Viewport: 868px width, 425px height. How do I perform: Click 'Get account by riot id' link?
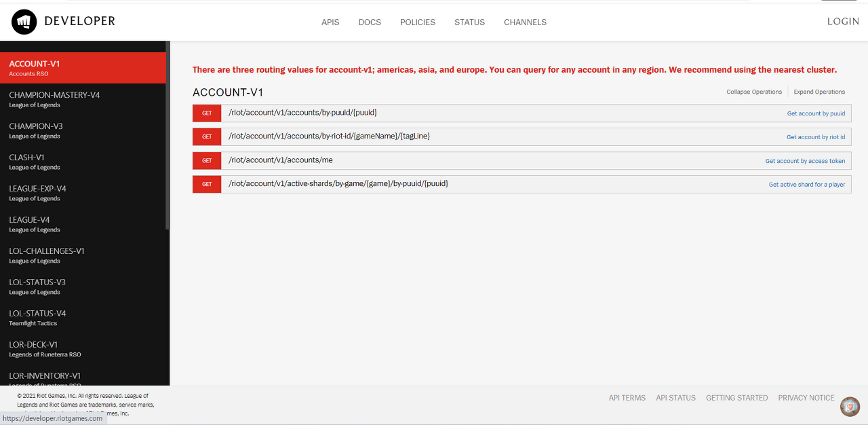pyautogui.click(x=816, y=137)
